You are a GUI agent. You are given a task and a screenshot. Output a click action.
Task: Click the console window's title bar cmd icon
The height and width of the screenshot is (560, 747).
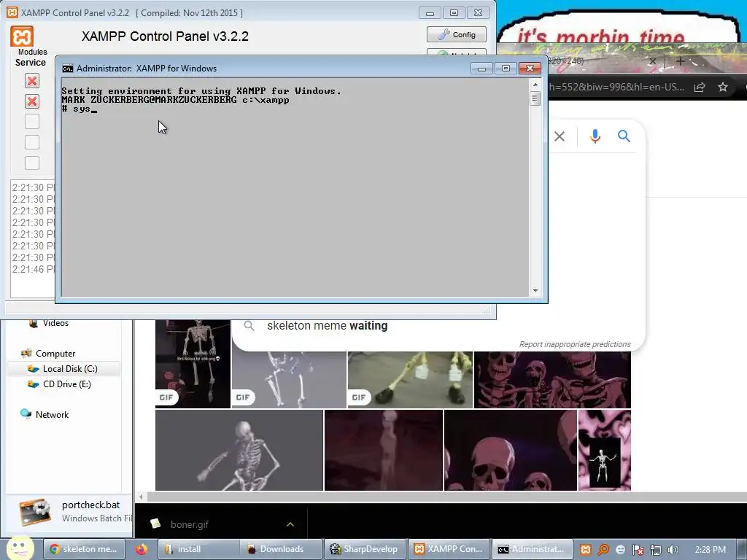pos(68,69)
